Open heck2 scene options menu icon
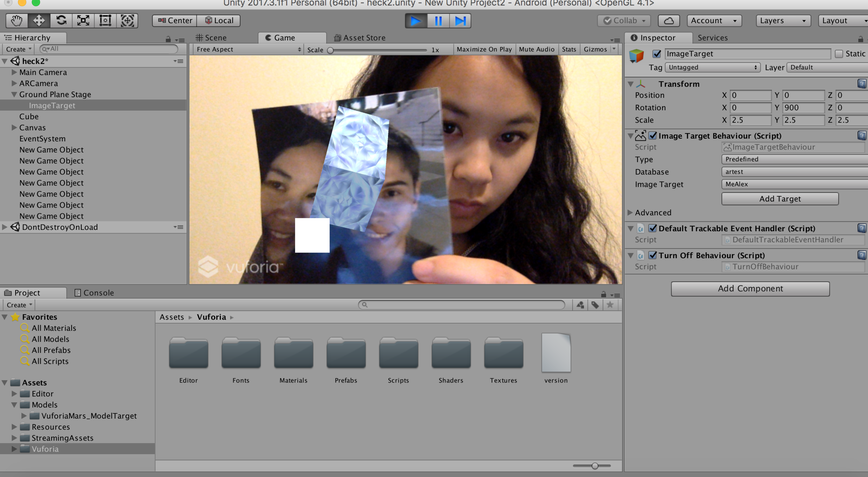This screenshot has height=477, width=868. [x=179, y=61]
